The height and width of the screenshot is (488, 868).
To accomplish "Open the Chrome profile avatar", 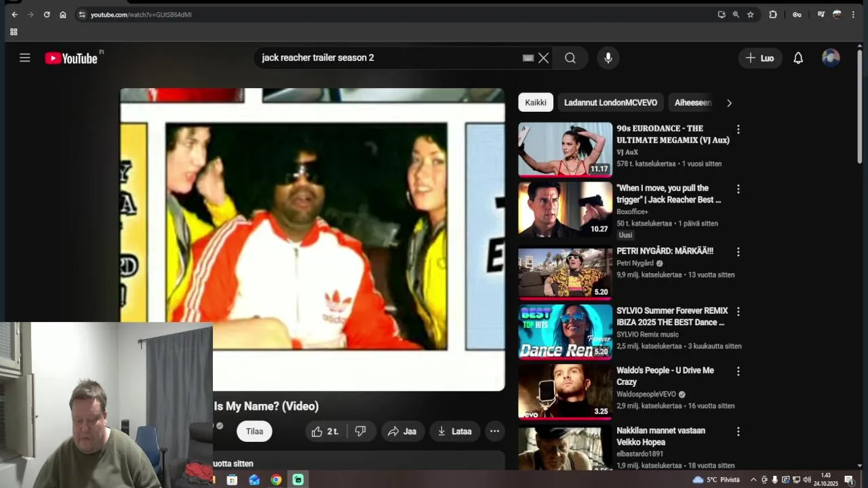I will pos(837,14).
